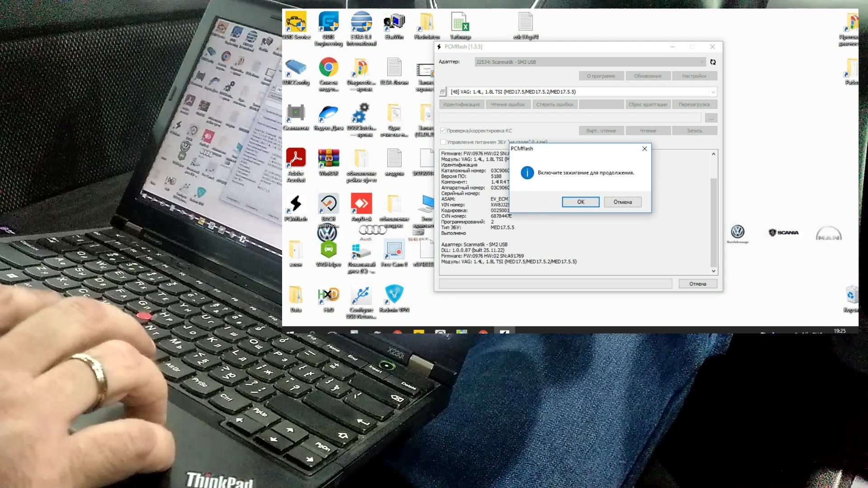Click the Сброс адаптации button

click(x=648, y=104)
